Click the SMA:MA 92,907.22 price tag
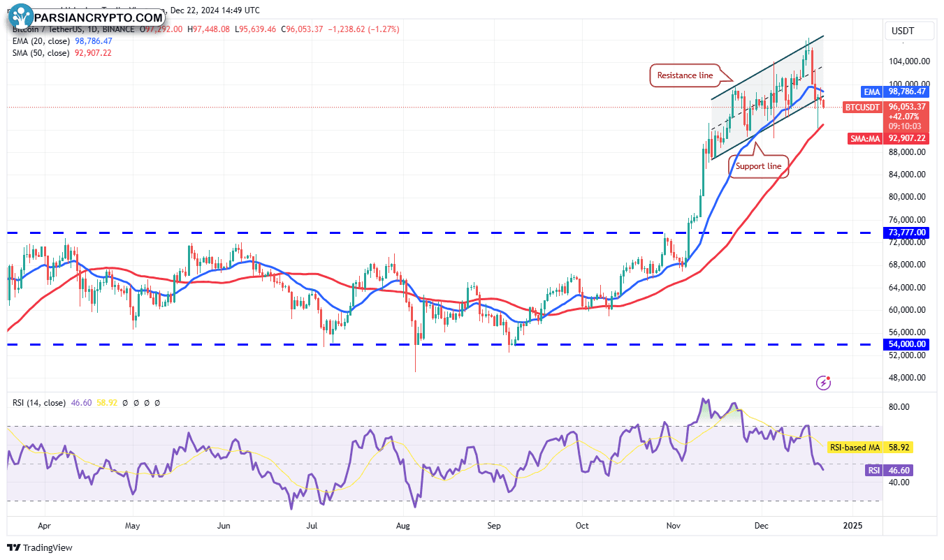This screenshot has height=560, width=944. pyautogui.click(x=889, y=138)
